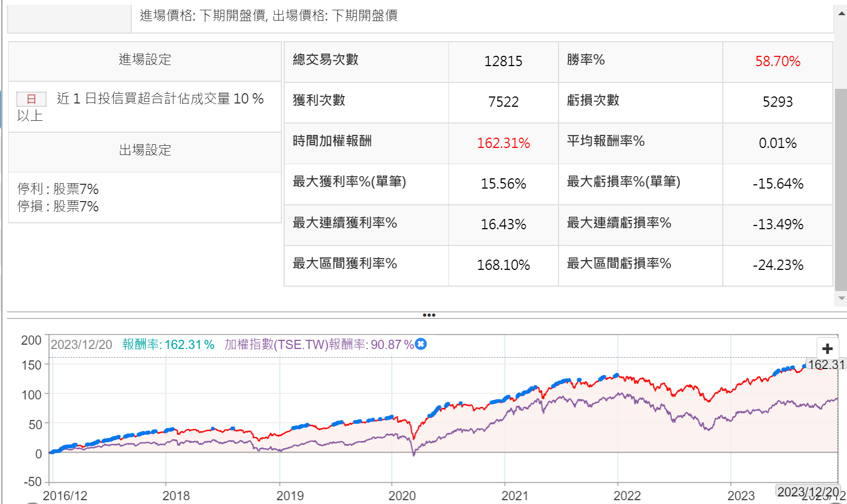Screen dimensions: 847x504
Task: Click the scroll down arrow in the panel
Action: point(841,298)
